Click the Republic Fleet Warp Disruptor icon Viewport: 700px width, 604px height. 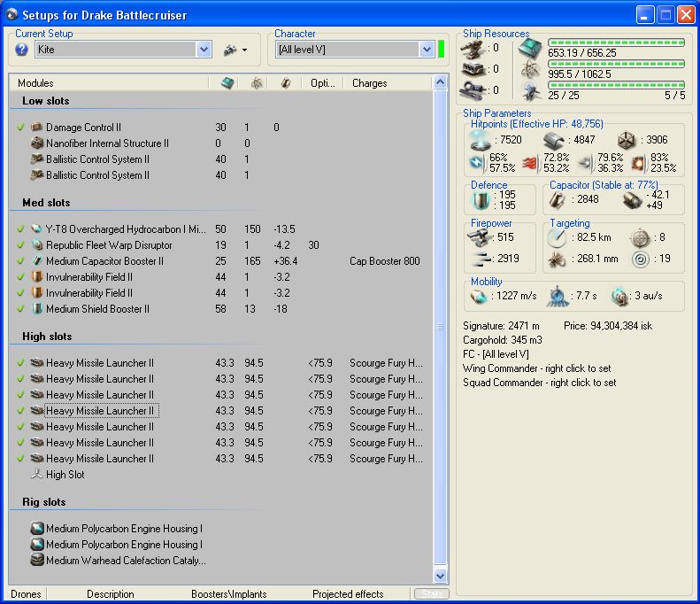pos(36,244)
